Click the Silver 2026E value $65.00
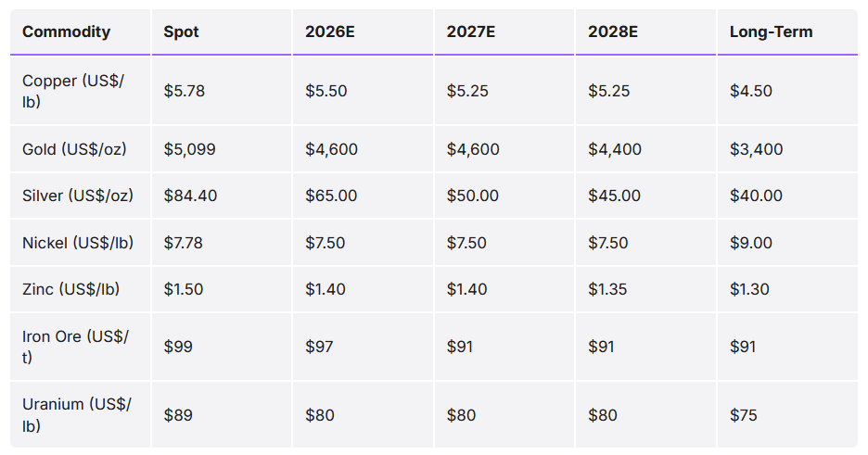 pyautogui.click(x=331, y=196)
